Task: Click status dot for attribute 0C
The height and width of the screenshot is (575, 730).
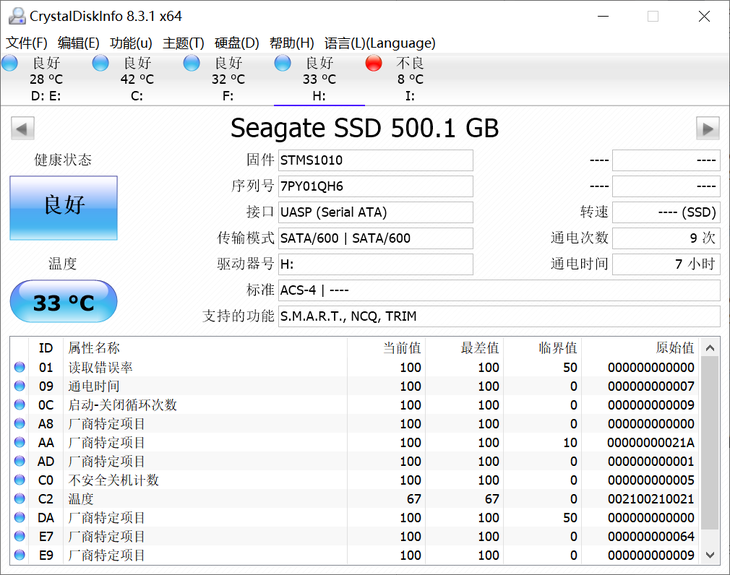Action: (20, 405)
